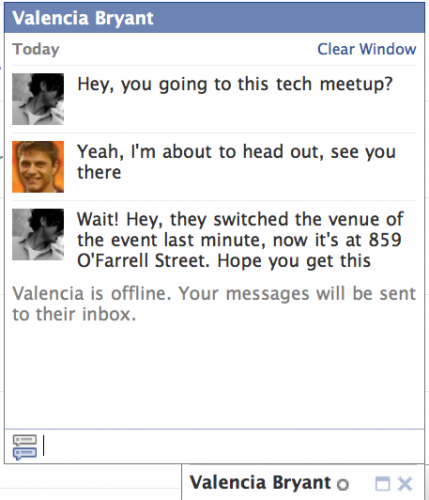The image size is (429, 500).
Task: Open grayscale avatar beside tech meetup message
Action: tap(38, 99)
